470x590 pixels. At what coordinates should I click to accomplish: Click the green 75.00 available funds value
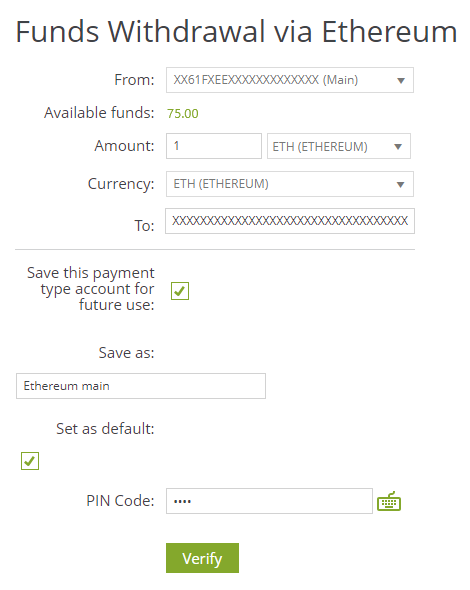click(183, 113)
